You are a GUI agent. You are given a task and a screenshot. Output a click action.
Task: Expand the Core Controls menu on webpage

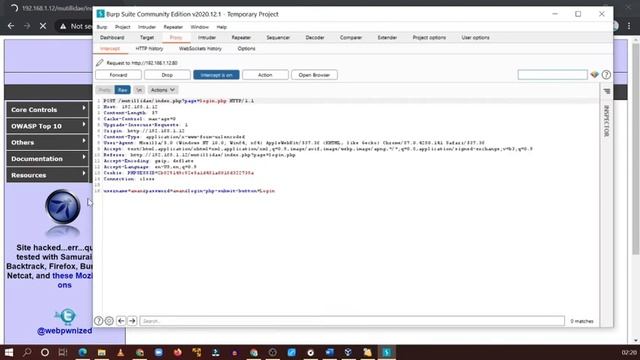click(47, 109)
